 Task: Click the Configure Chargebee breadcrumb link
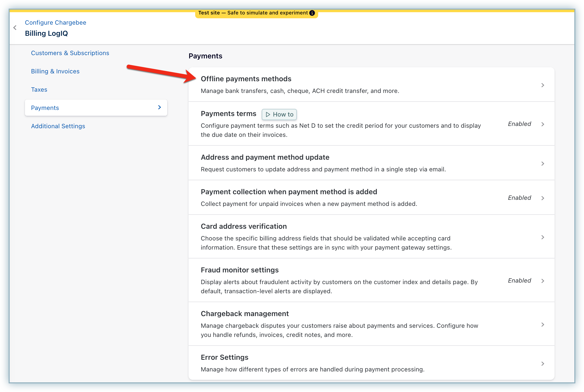(55, 23)
